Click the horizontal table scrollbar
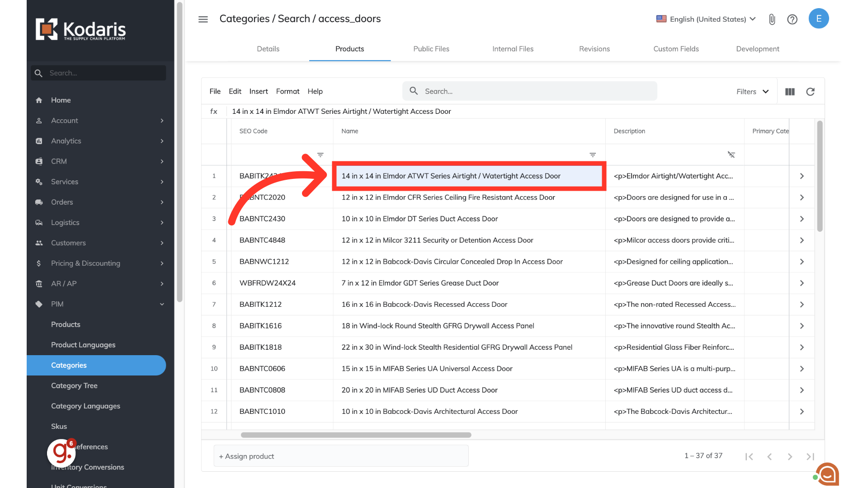The height and width of the screenshot is (488, 868). click(356, 435)
